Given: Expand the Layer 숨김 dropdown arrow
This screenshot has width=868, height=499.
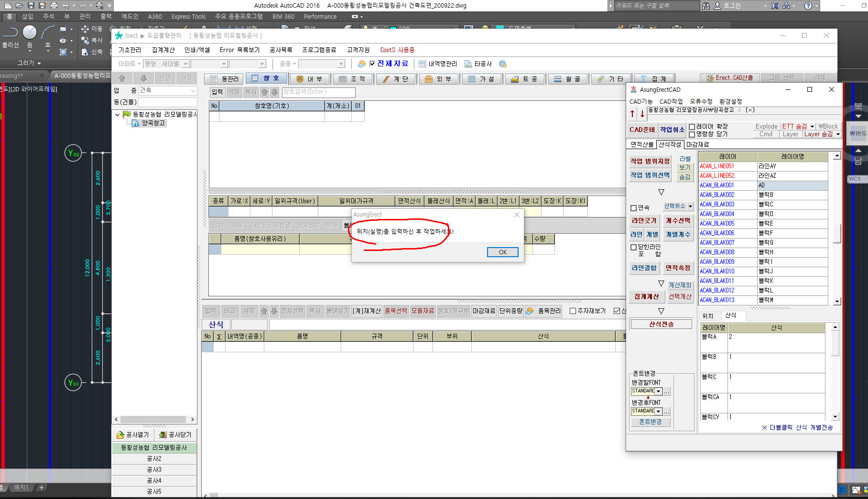Looking at the screenshot, I should (838, 134).
